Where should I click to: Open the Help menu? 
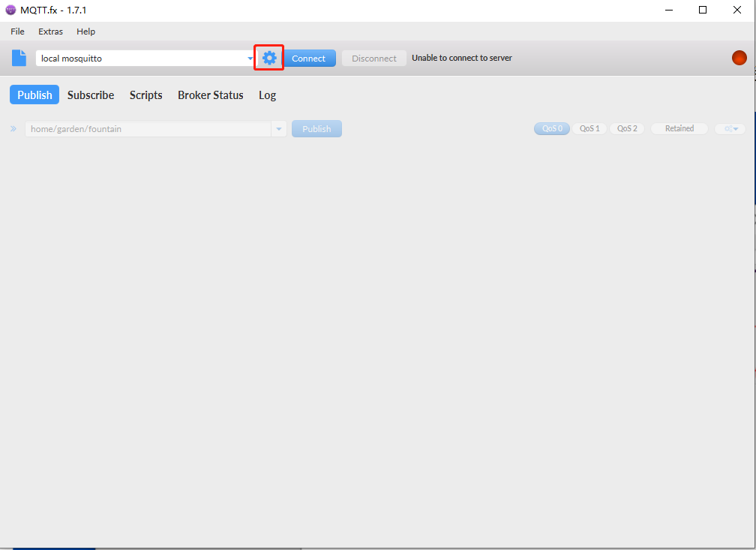point(85,32)
